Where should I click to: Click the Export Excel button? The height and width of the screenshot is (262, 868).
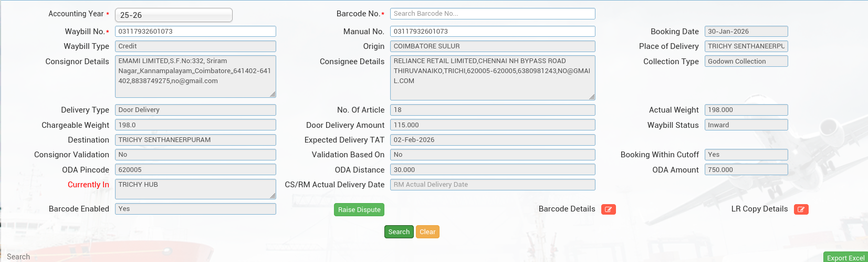(x=845, y=257)
